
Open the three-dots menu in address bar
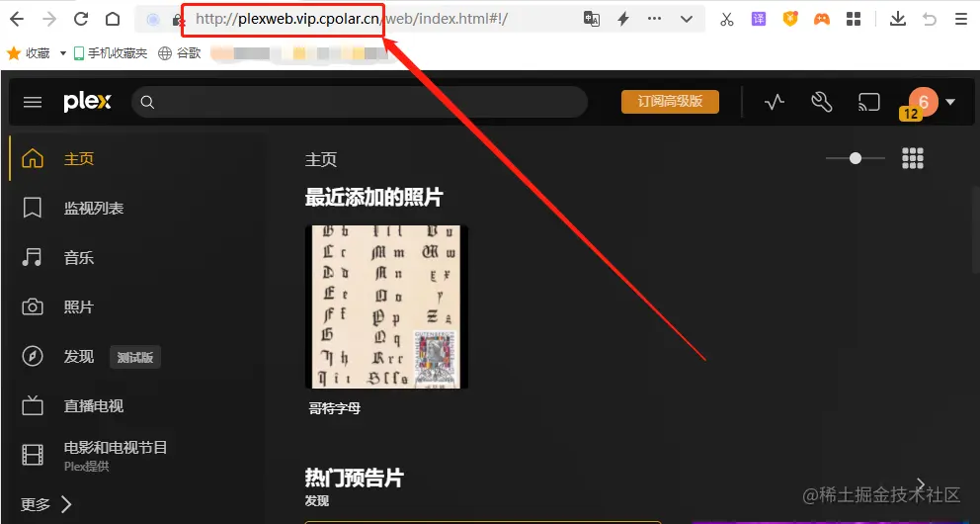point(654,19)
